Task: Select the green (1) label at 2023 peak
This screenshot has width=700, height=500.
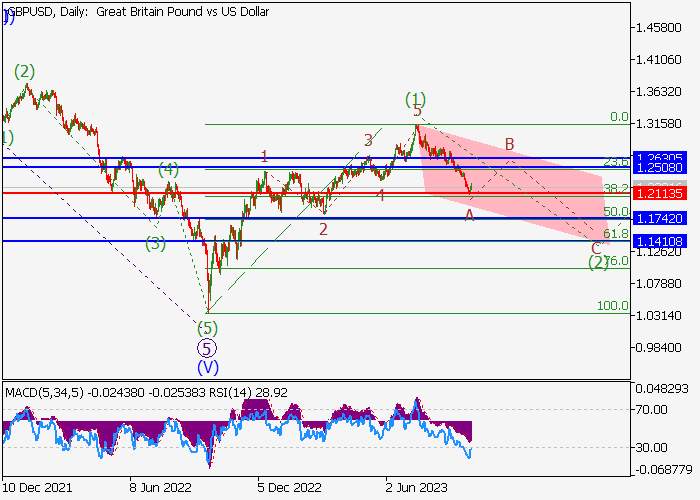Action: [x=416, y=99]
